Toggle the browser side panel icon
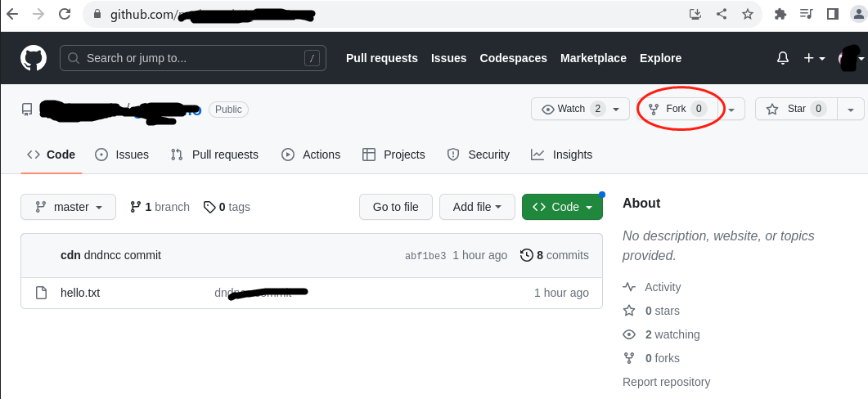This screenshot has width=868, height=399. (x=833, y=14)
